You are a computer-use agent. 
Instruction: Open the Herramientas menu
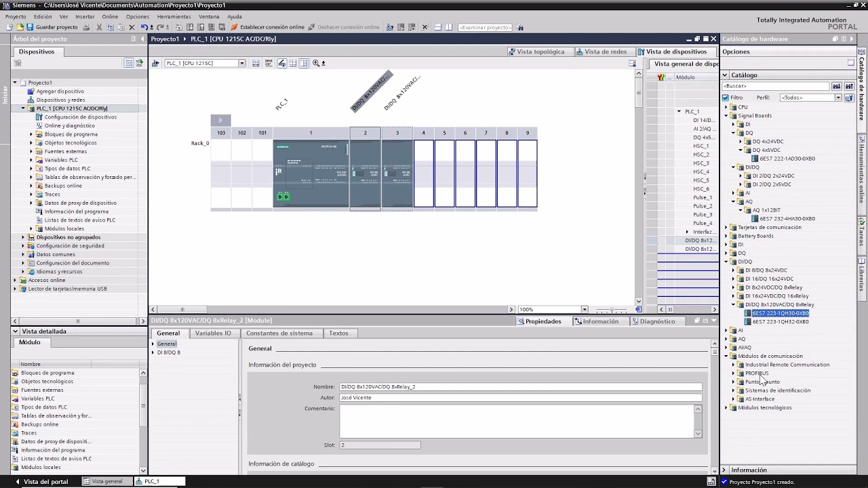(174, 16)
